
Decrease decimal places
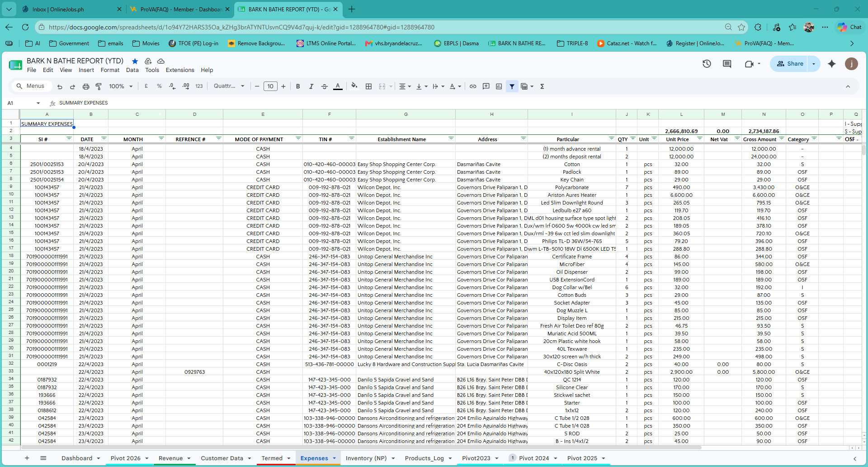pos(172,86)
